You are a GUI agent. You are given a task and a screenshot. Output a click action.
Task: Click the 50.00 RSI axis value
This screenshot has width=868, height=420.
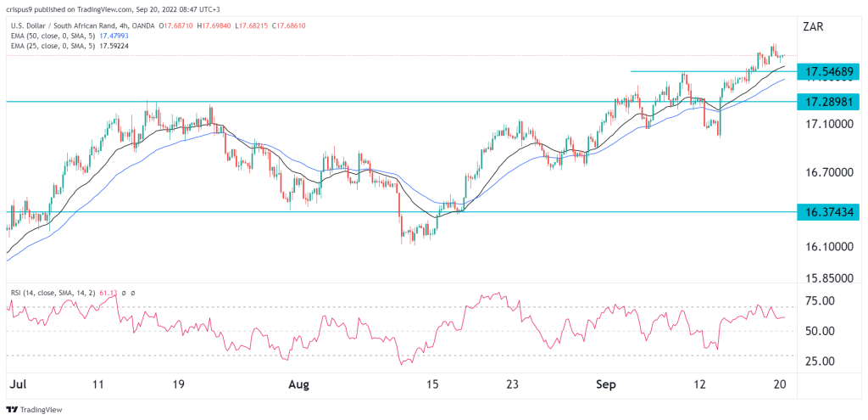tap(820, 331)
